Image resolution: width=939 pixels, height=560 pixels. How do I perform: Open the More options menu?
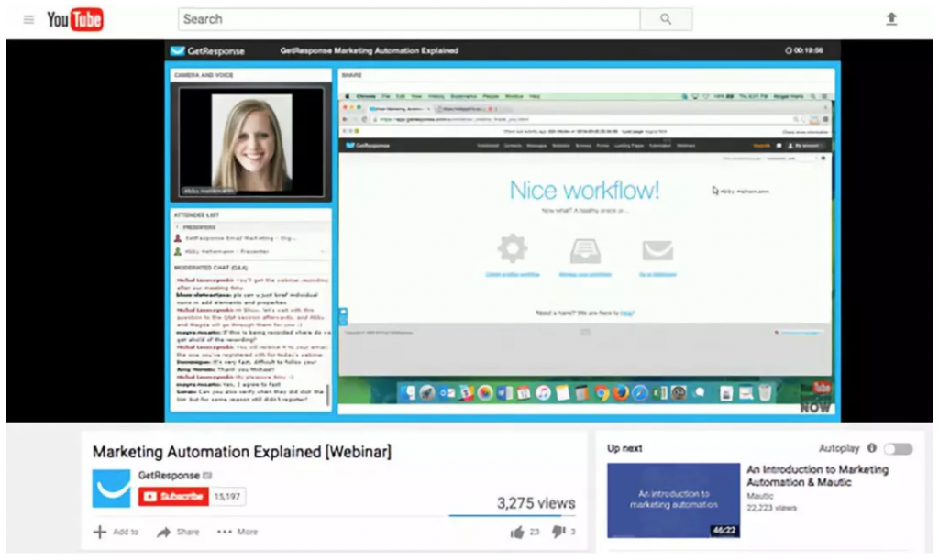tap(237, 532)
